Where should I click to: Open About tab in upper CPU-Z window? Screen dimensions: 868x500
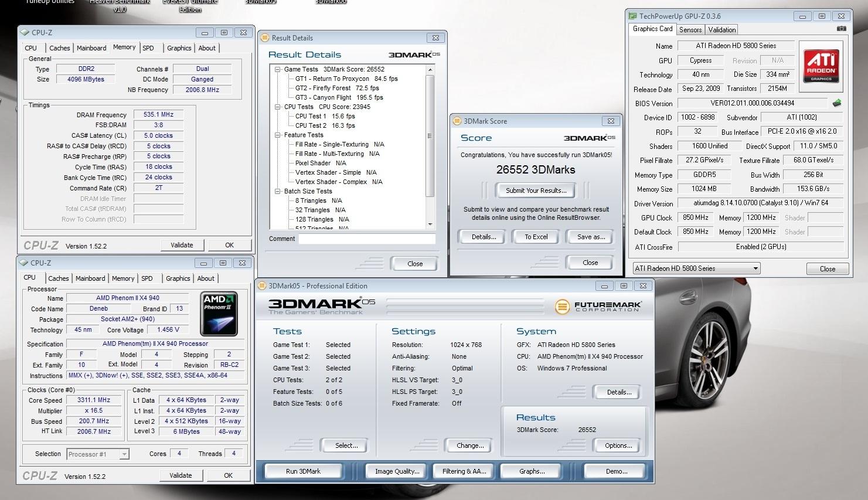coord(207,48)
